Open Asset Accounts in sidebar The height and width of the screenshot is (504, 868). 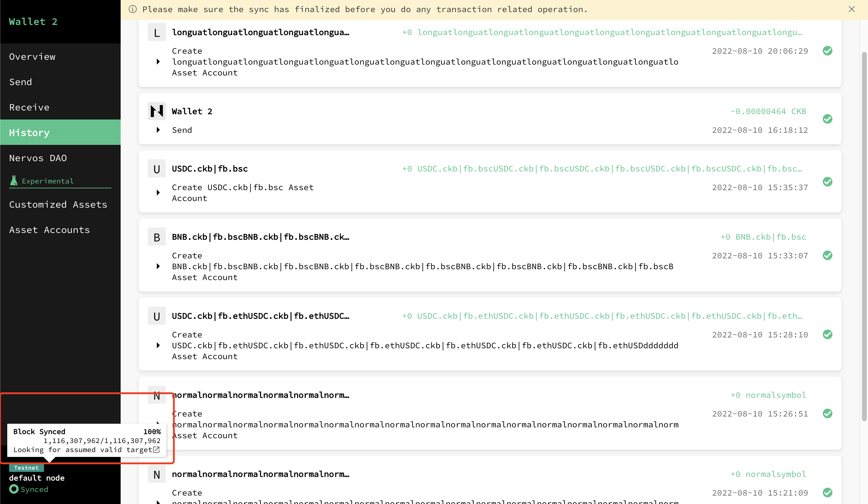coord(49,230)
